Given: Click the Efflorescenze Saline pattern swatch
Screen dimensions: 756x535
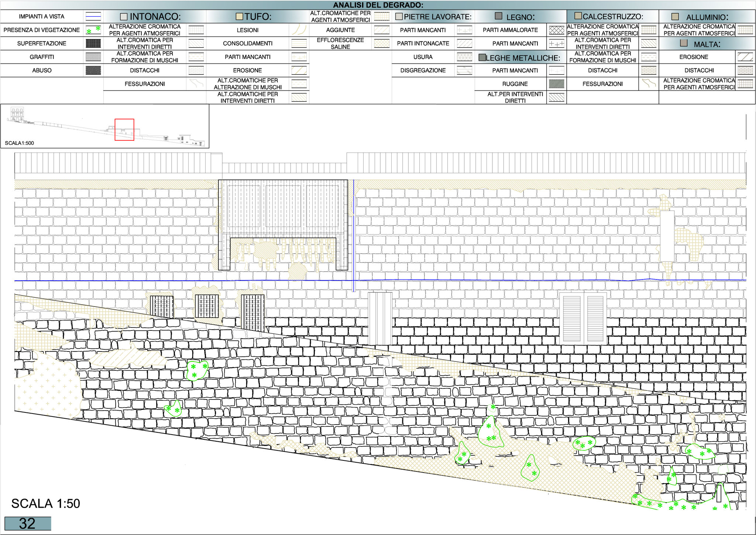Looking at the screenshot, I should coord(382,44).
